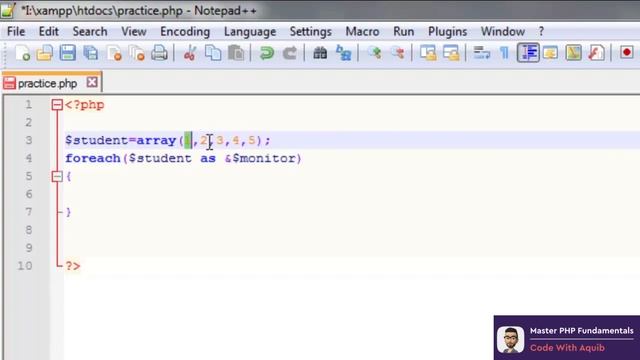Zoom out of the editor text
The width and height of the screenshot is (640, 360).
397,53
